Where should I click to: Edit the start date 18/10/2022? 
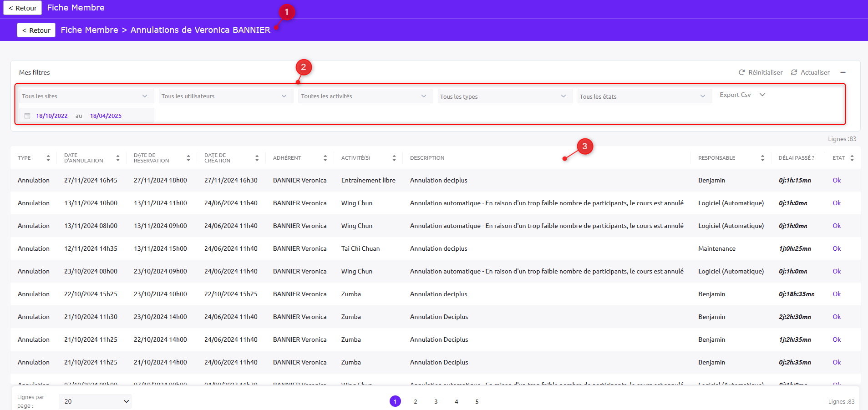tap(52, 116)
